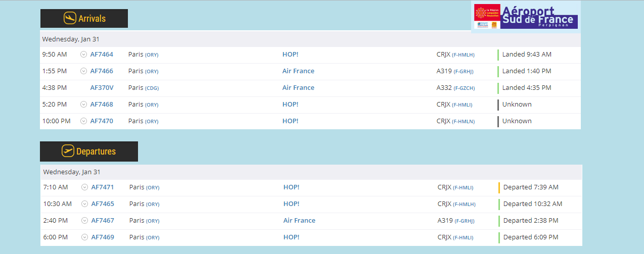Viewport: 644px width, 254px height.
Task: Open the Arrivals section header
Action: click(84, 18)
